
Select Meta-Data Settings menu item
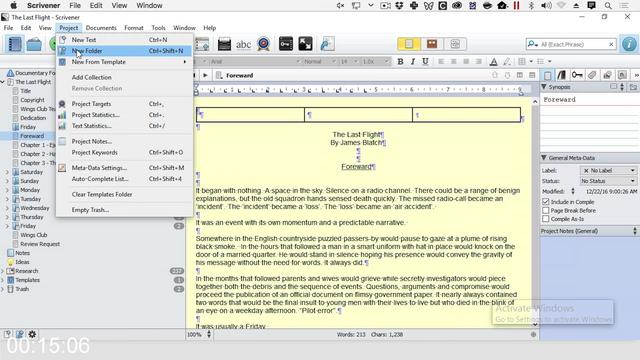coord(124,168)
